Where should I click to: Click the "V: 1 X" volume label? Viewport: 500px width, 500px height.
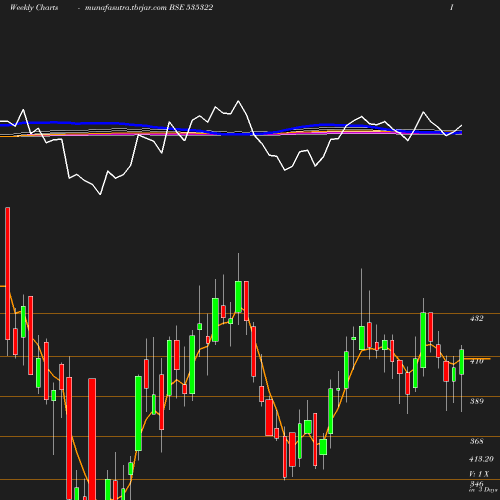[479, 474]
